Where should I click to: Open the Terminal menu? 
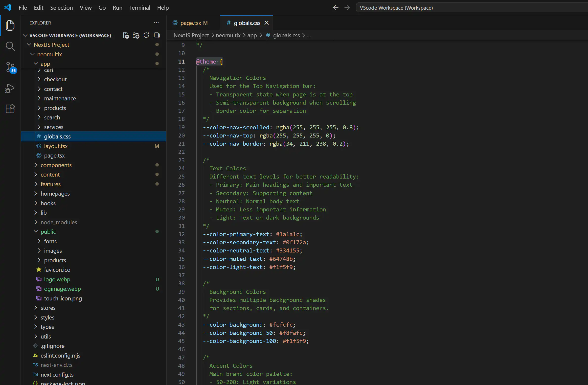coord(139,8)
